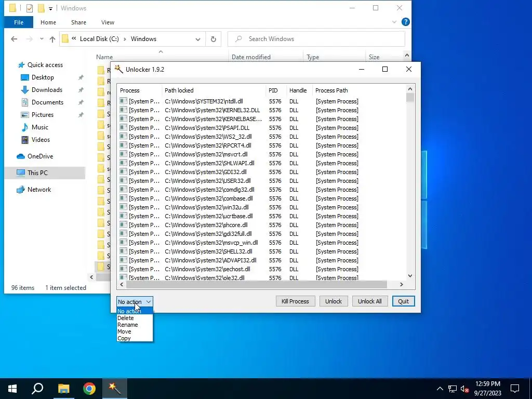Click process icon of the msvcrt.dll row
This screenshot has width=532, height=399.
click(x=124, y=154)
